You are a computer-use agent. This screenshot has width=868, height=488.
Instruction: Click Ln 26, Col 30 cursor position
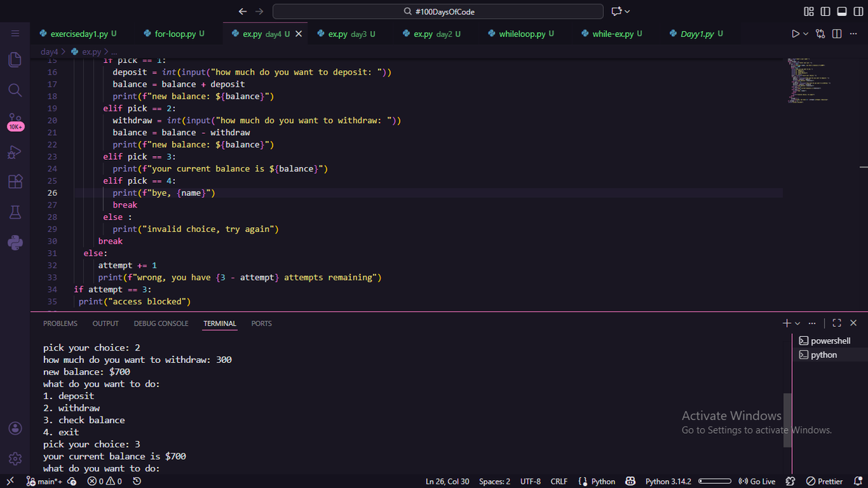[x=448, y=481]
